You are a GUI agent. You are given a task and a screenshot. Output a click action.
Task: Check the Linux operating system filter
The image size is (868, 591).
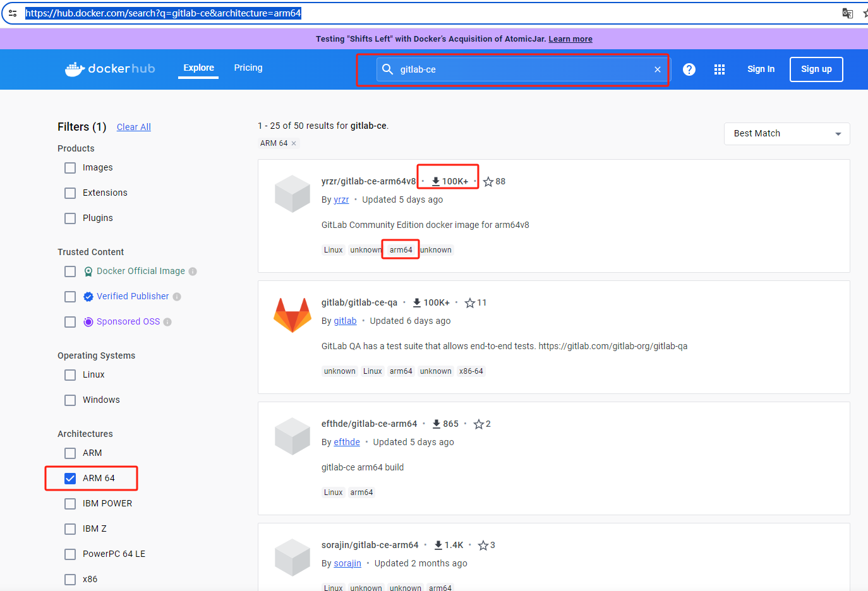point(69,374)
